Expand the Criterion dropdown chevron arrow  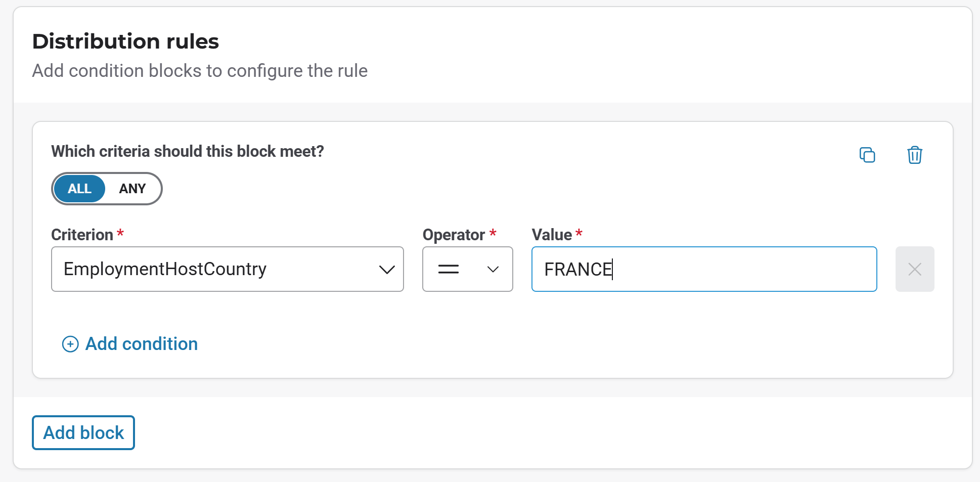click(x=387, y=270)
